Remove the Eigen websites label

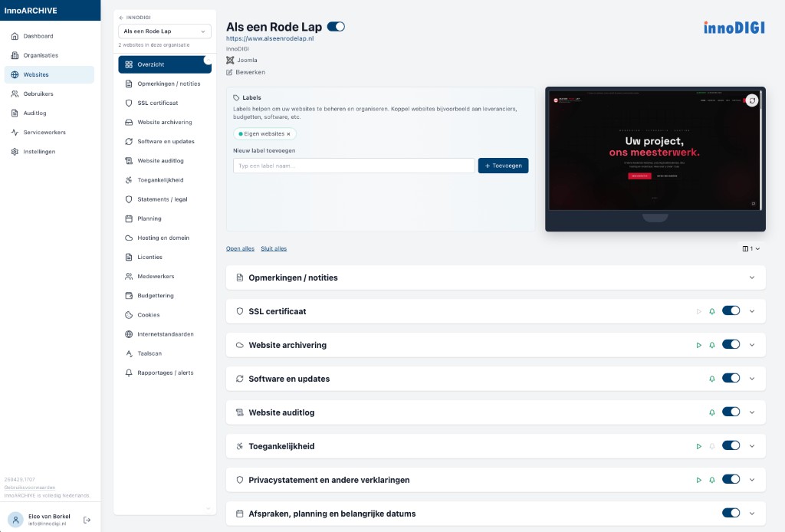288,134
